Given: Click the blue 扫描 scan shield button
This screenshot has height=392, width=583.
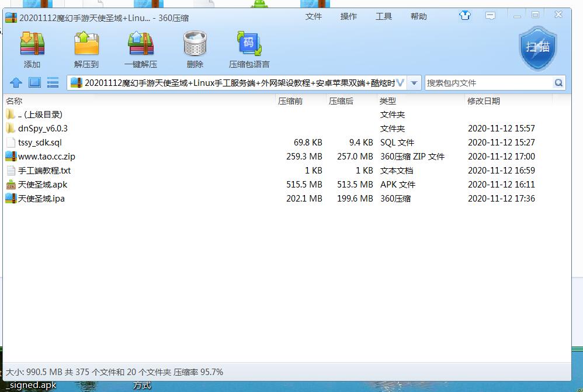Looking at the screenshot, I should 537,48.
